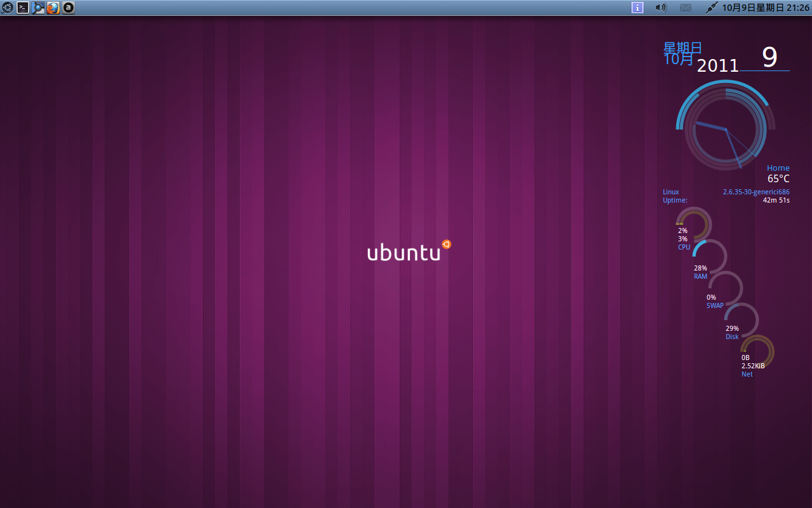Click the 星期日 weekday label in widget
Image resolution: width=812 pixels, height=508 pixels.
click(683, 48)
